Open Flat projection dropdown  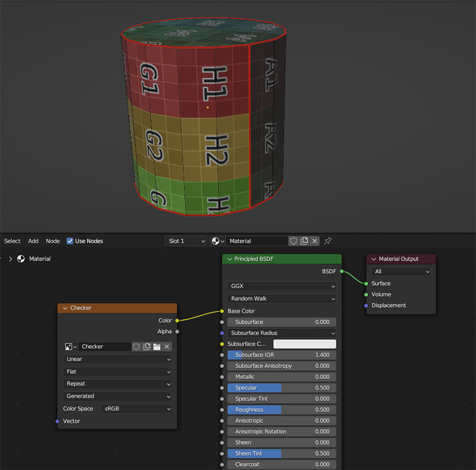[117, 372]
